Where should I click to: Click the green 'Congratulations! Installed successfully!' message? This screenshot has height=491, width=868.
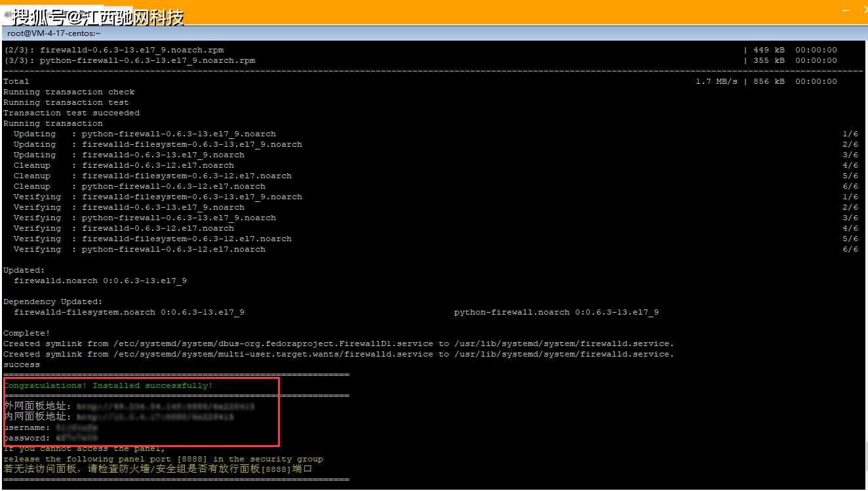point(108,385)
